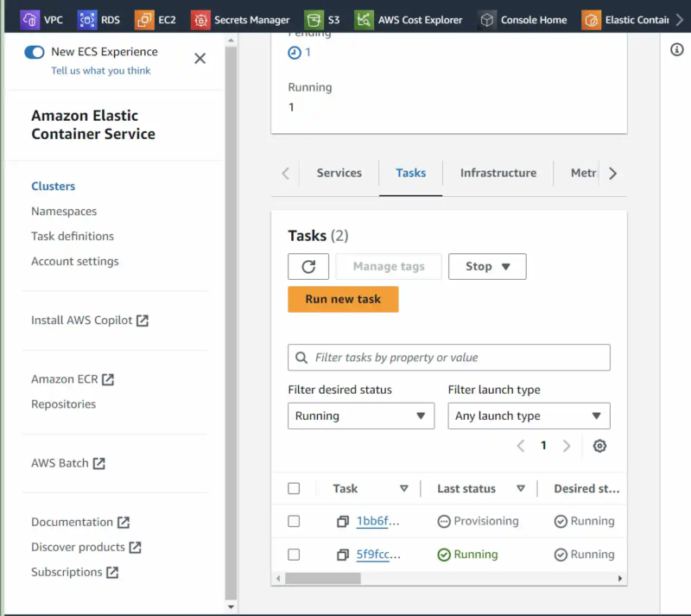Viewport: 691px width, 616px height.
Task: Copy the task ID 1bb6f
Action: 343,522
